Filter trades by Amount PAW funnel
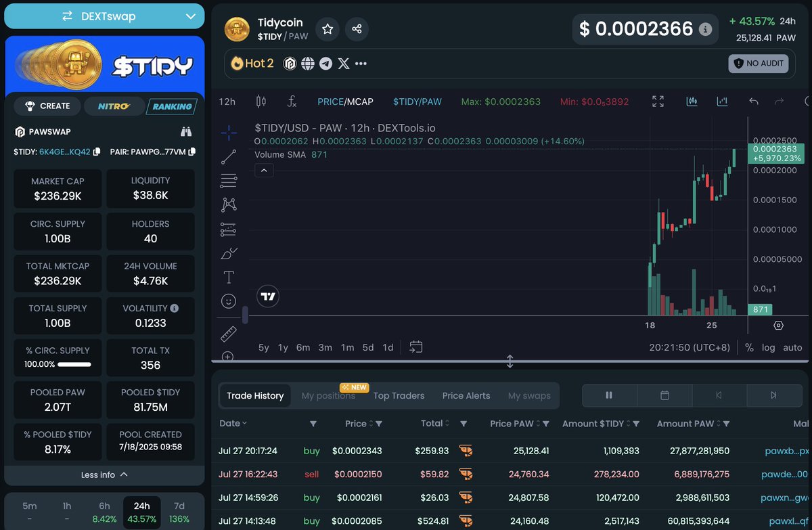 click(x=726, y=424)
